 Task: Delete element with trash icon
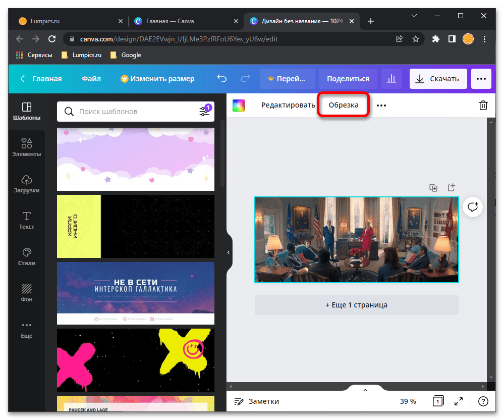pos(483,105)
